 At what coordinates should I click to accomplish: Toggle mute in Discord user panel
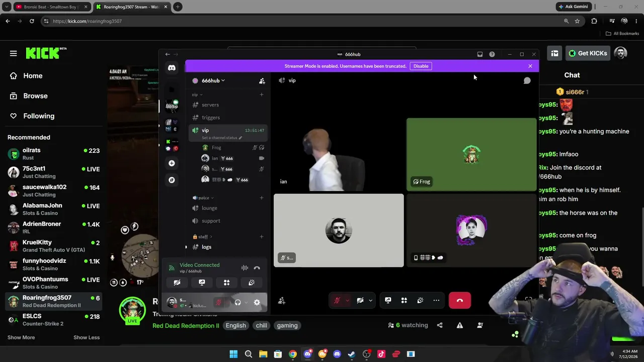(218, 302)
